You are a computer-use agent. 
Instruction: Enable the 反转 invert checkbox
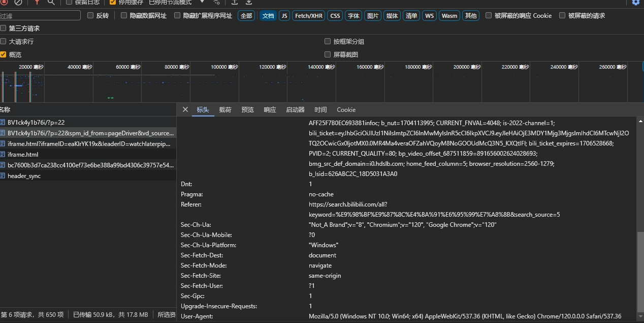coord(91,16)
